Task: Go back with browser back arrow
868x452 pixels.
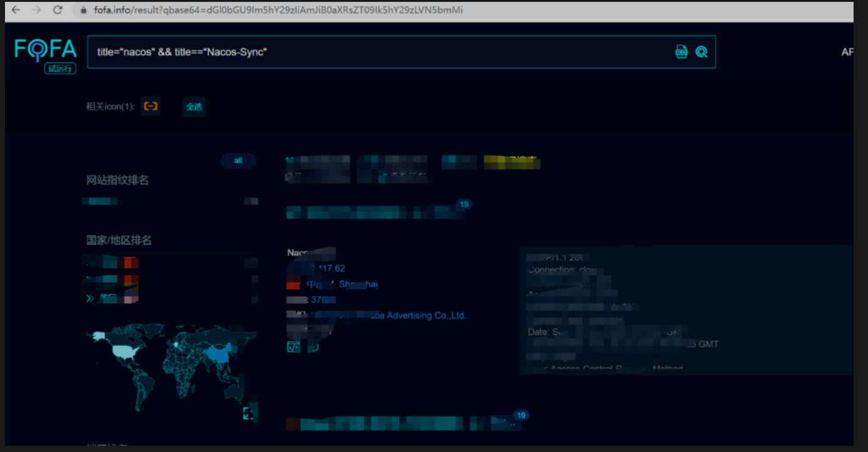Action: coord(16,10)
